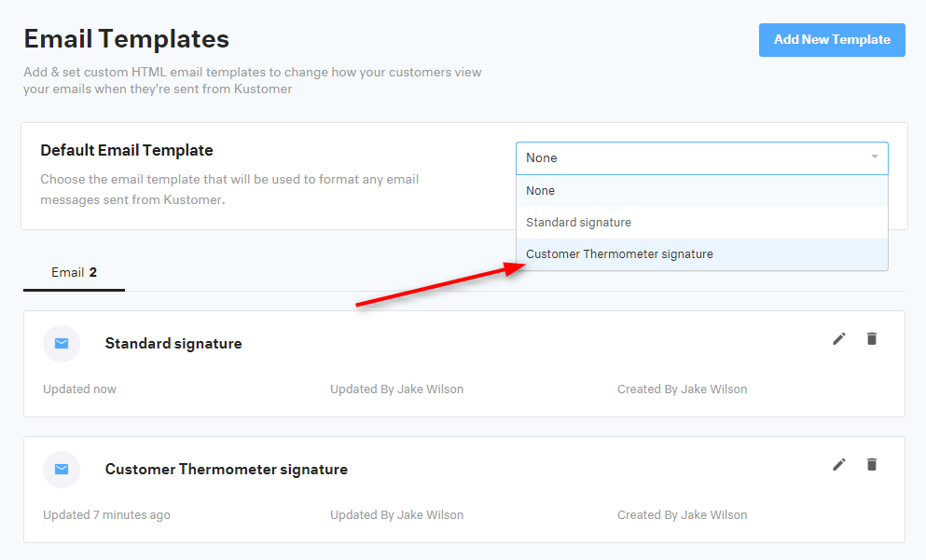
Task: Click the Customer Thermometer signature envelope icon
Action: point(62,469)
